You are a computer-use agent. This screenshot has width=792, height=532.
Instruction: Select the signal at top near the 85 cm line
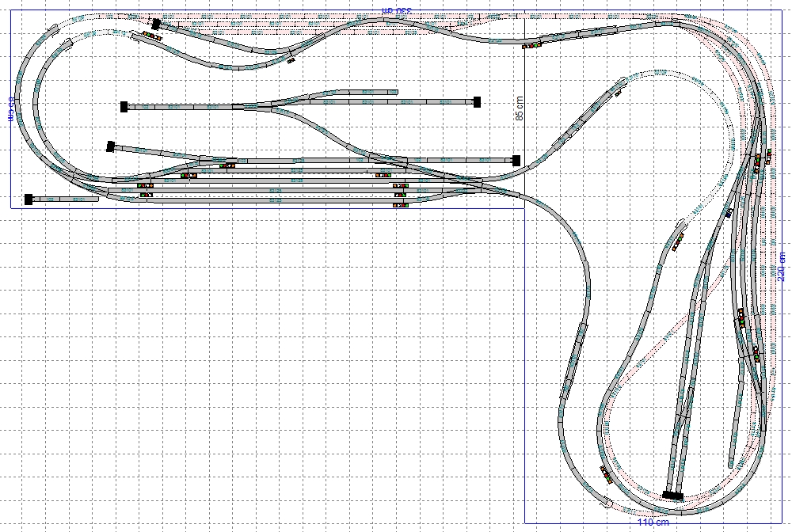click(x=529, y=45)
